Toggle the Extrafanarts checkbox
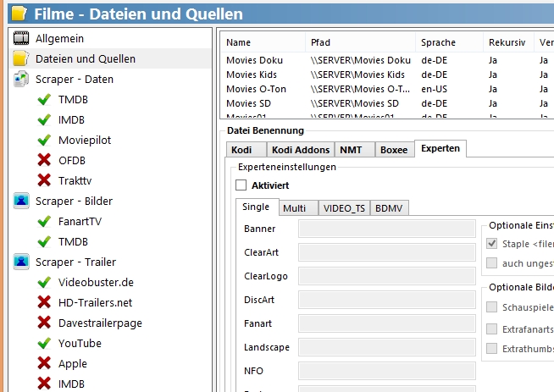Image resolution: width=554 pixels, height=392 pixels. coord(491,329)
